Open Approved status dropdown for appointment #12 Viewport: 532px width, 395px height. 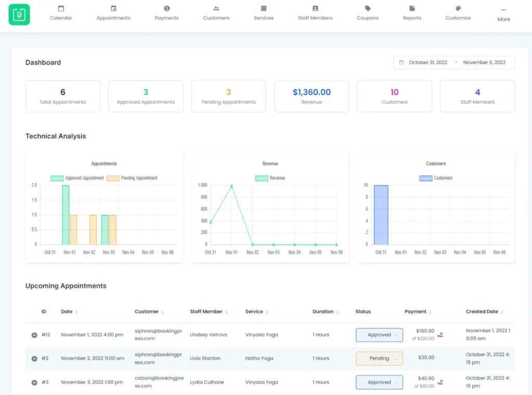[379, 335]
